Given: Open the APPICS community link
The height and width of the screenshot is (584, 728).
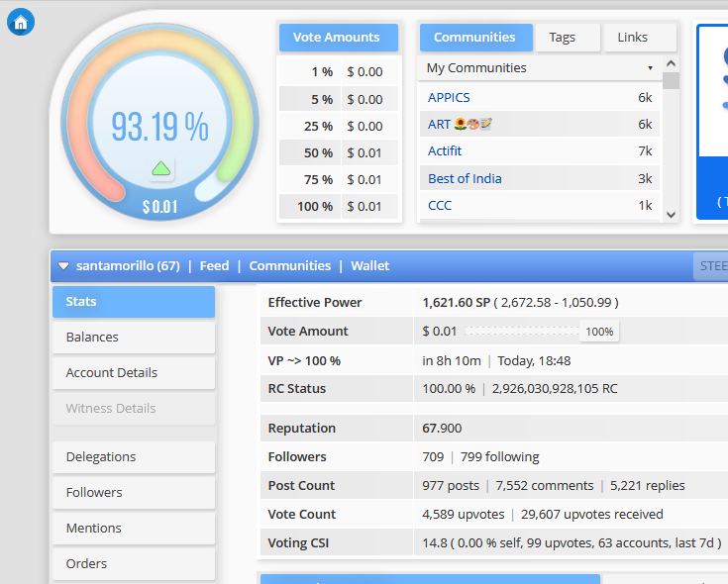Looking at the screenshot, I should [x=449, y=97].
